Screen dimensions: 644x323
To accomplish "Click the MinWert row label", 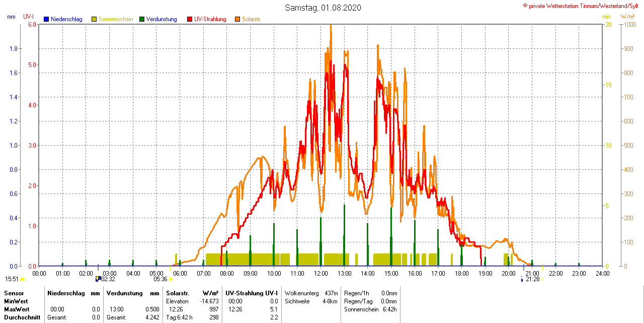I will (16, 301).
